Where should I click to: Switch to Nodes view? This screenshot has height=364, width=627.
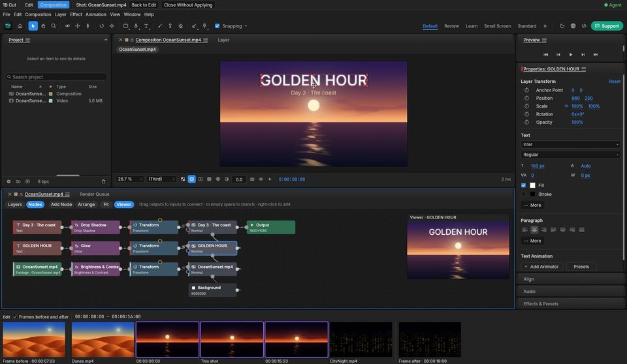[35, 205]
